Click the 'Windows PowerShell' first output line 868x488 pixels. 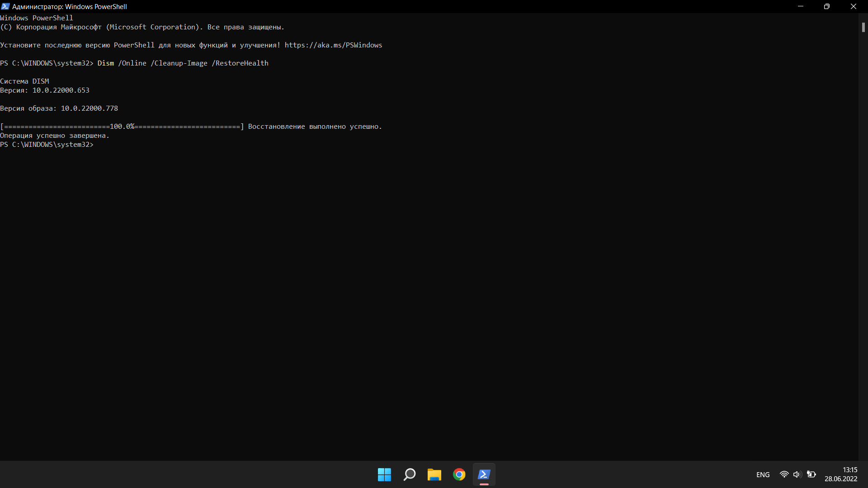[x=37, y=18]
